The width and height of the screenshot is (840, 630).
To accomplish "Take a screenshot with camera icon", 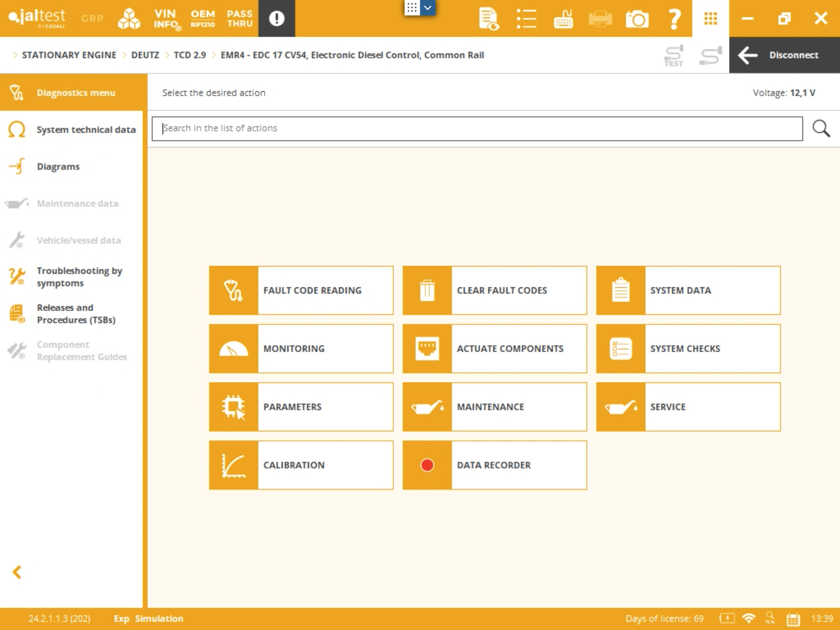I will coord(637,19).
